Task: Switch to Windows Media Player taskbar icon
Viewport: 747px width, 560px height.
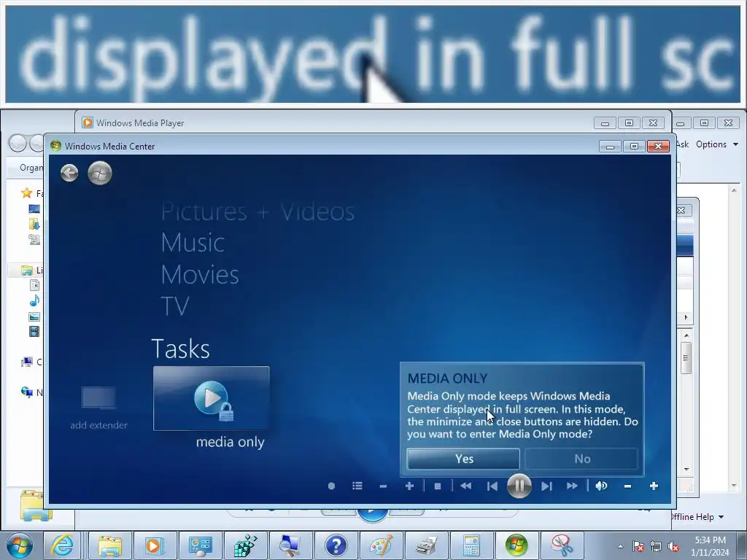Action: point(154,545)
